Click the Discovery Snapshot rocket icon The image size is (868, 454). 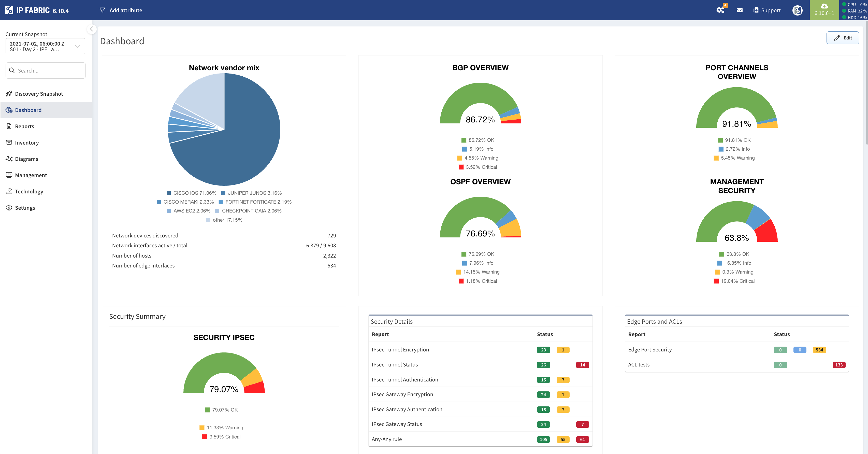pos(9,94)
